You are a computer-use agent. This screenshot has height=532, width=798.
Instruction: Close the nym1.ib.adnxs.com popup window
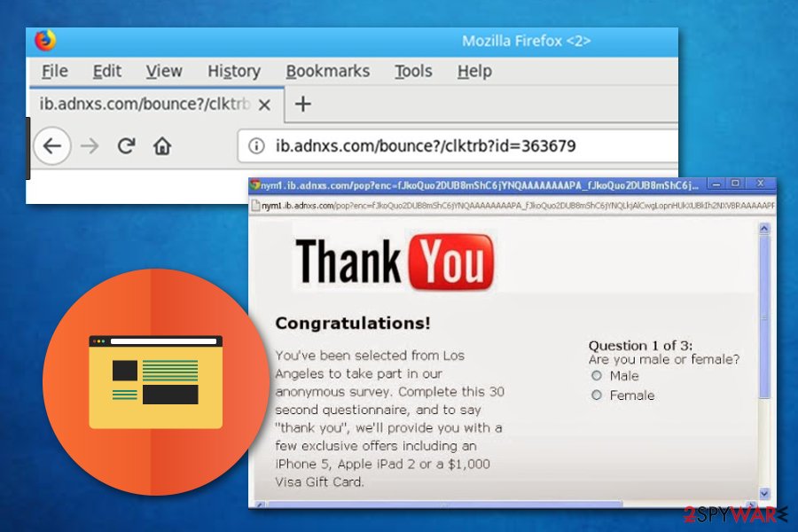(x=761, y=184)
